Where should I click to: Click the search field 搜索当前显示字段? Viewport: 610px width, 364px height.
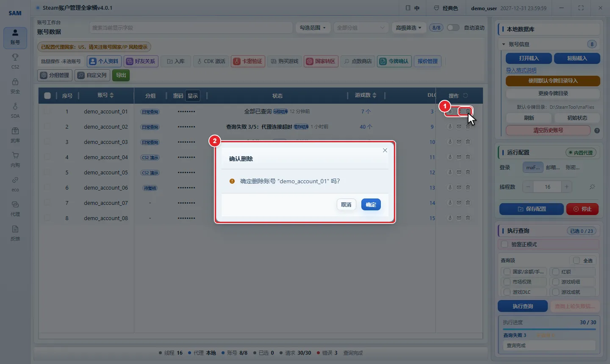point(191,28)
